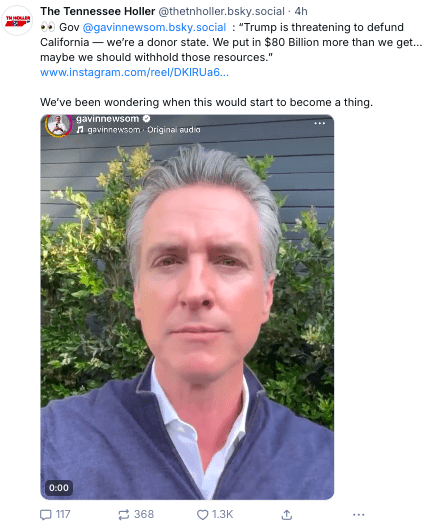
Task: Click the verified badge beside gavinnewsom
Action: 146,119
